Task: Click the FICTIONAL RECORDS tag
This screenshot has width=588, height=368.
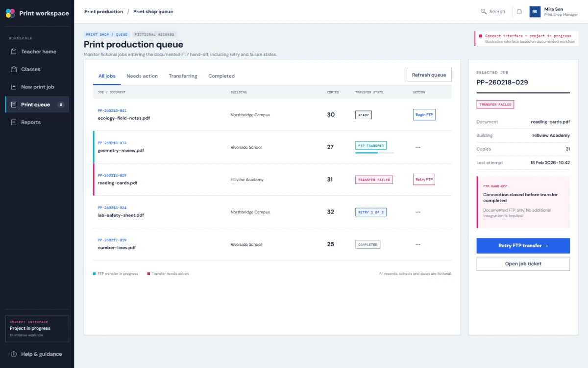Action: tap(154, 35)
